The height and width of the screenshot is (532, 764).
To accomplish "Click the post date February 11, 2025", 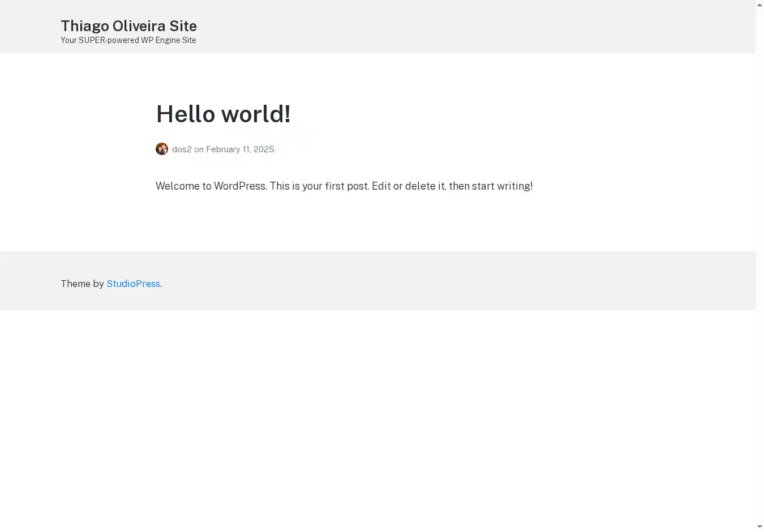I will point(240,149).
